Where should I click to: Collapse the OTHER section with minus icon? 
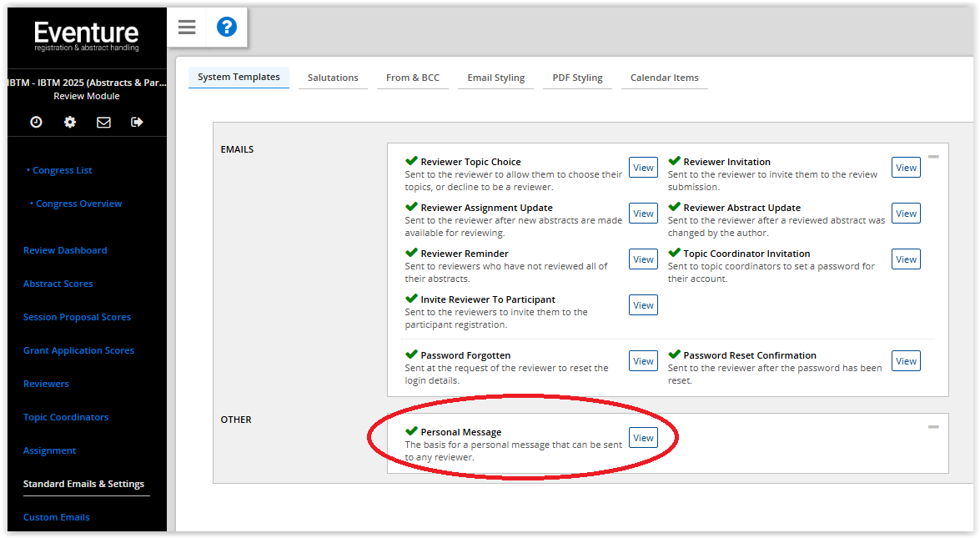(x=933, y=427)
